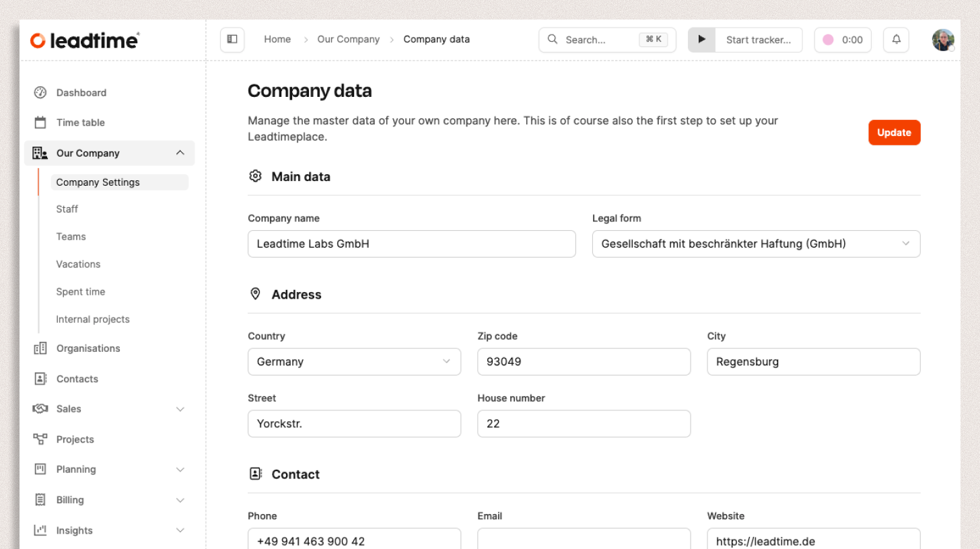Screen dimensions: 980x549
Task: Open the user profile avatar
Action: click(x=942, y=40)
